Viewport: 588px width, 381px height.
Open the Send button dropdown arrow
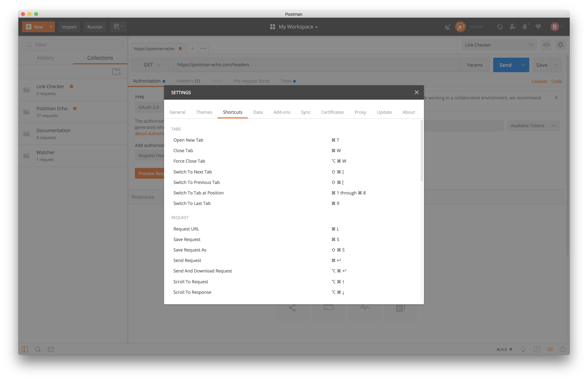(523, 65)
